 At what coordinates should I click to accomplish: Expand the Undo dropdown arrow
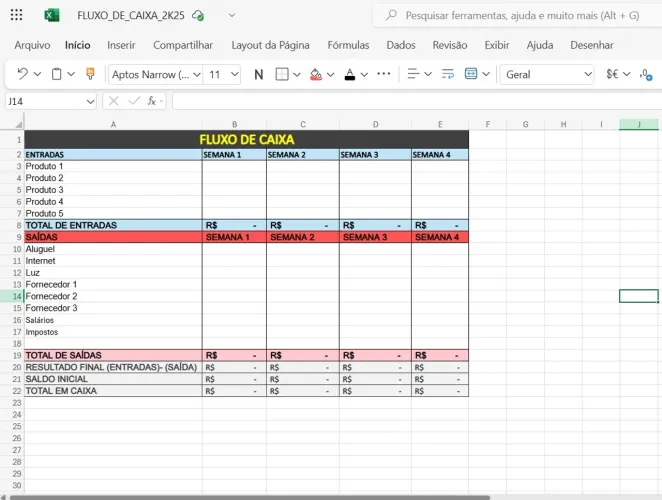(37, 74)
